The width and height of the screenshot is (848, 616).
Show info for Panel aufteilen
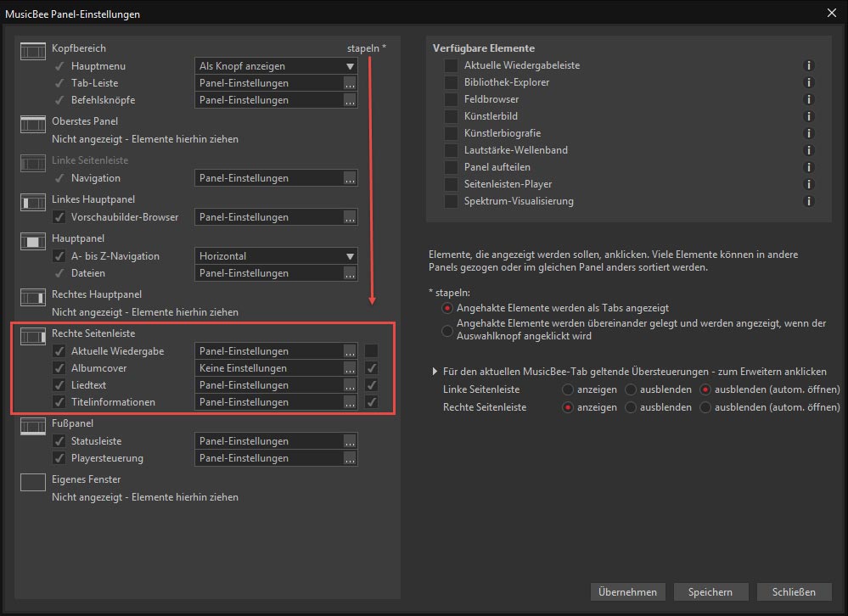pyautogui.click(x=808, y=167)
